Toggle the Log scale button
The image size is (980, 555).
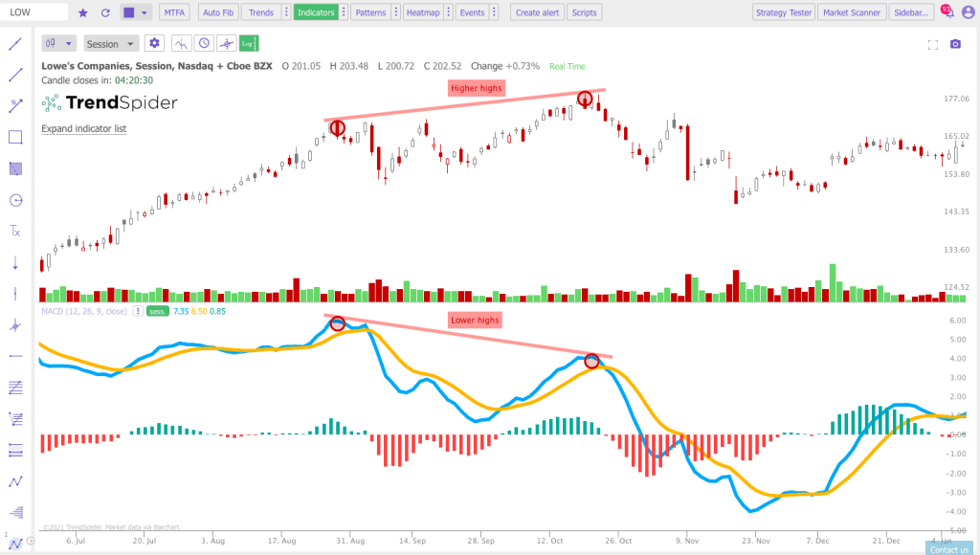(249, 43)
